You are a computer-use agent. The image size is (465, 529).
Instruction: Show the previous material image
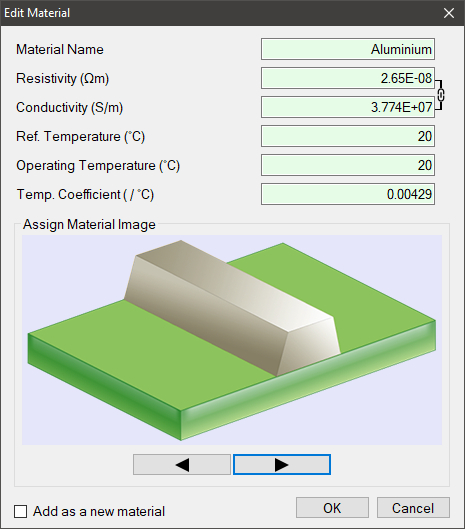(182, 465)
